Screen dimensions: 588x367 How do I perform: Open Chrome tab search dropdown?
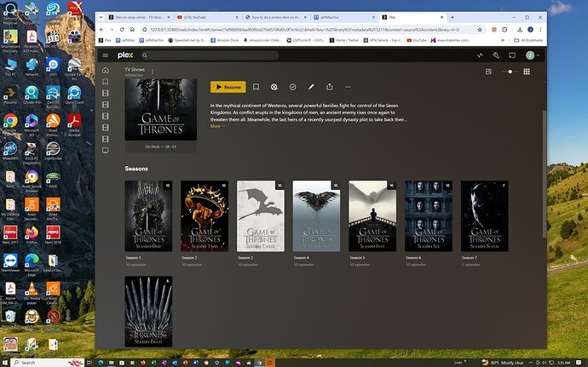coord(101,17)
